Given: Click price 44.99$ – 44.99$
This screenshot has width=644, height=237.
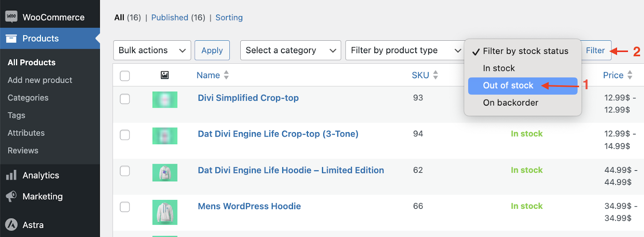Looking at the screenshot, I should click(x=620, y=176).
